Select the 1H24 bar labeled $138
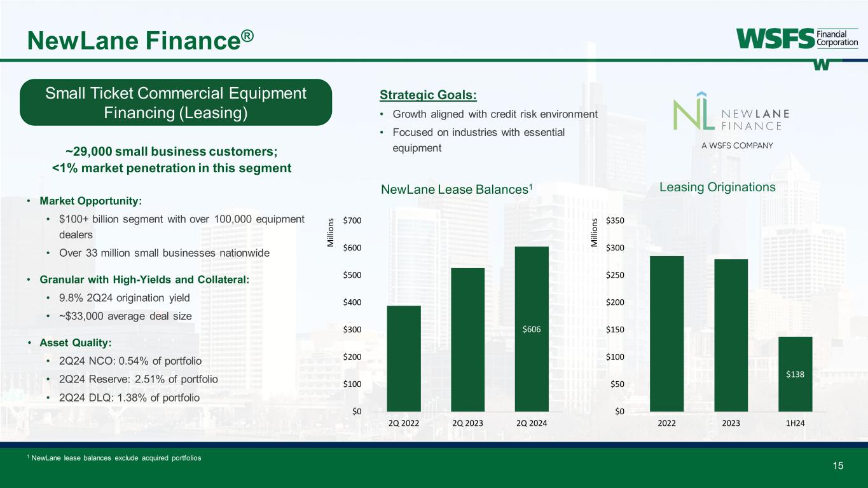Viewport: 868px width, 488px height. pyautogui.click(x=795, y=374)
